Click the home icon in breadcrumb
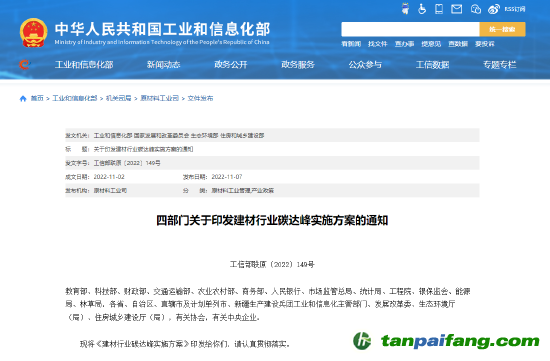This screenshot has height=361, width=550. [x=23, y=99]
